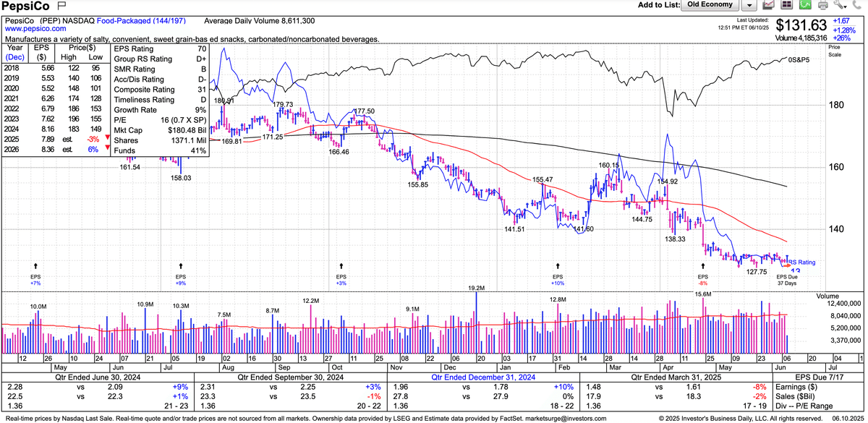The height and width of the screenshot is (423, 868).
Task: Click the red arrow next to 2025 estimate
Action: pyautogui.click(x=107, y=138)
